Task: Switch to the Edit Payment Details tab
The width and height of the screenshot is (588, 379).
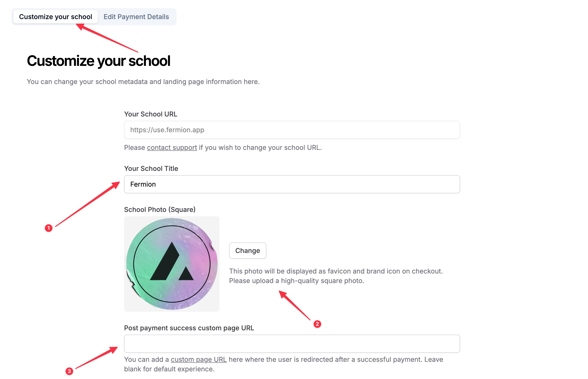Action: (136, 17)
